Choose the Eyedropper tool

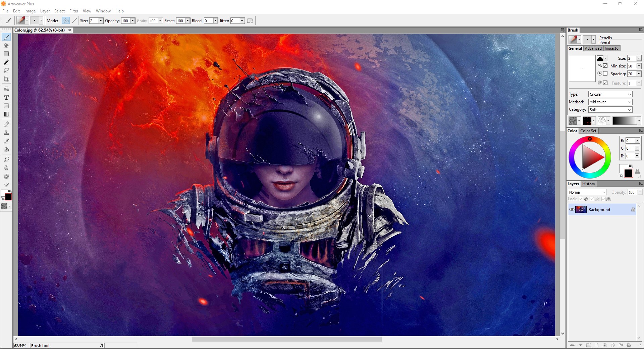coord(6,141)
